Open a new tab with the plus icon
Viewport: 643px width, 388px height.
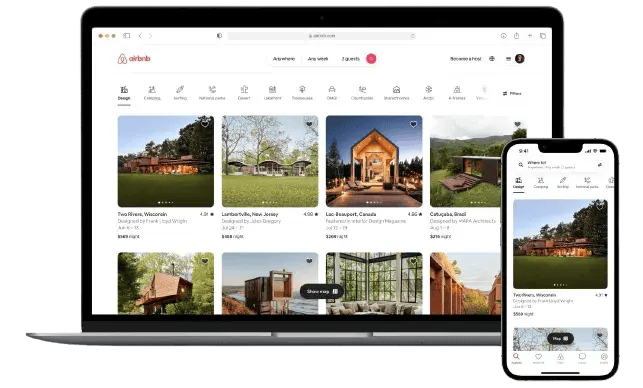(x=530, y=36)
